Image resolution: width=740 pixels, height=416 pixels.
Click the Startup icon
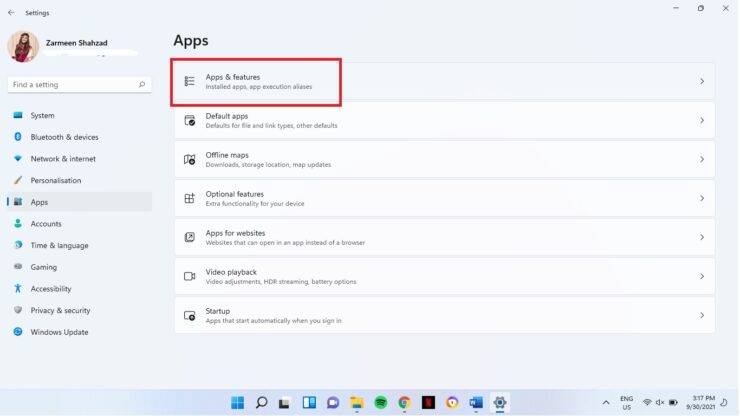(x=189, y=315)
